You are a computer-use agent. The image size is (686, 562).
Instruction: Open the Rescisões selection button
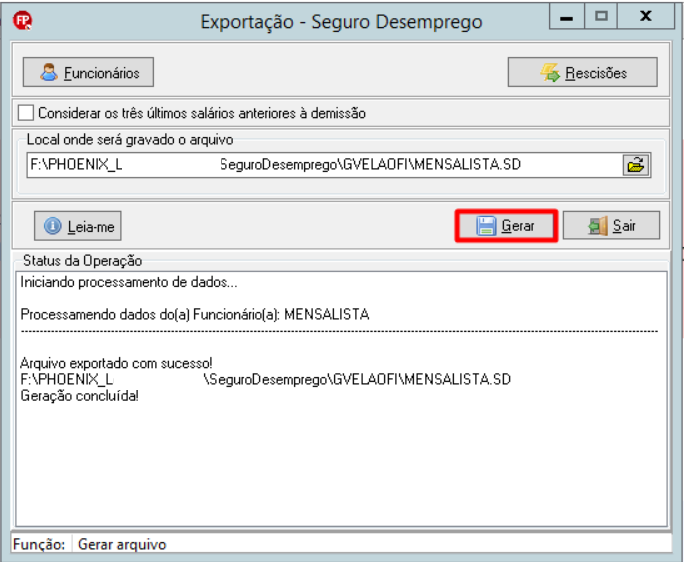[x=582, y=72]
